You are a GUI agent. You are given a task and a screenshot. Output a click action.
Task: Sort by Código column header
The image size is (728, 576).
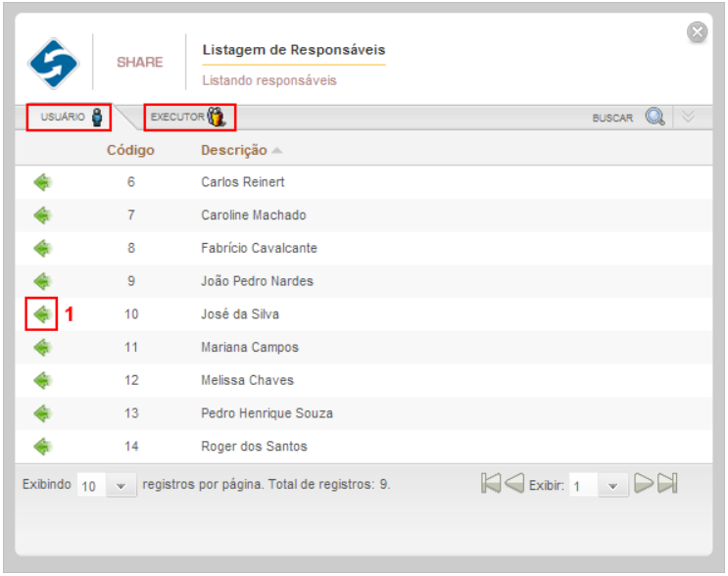130,150
